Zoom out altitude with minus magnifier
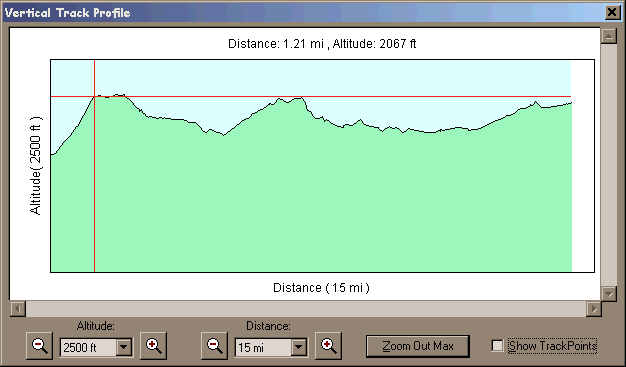 point(40,345)
